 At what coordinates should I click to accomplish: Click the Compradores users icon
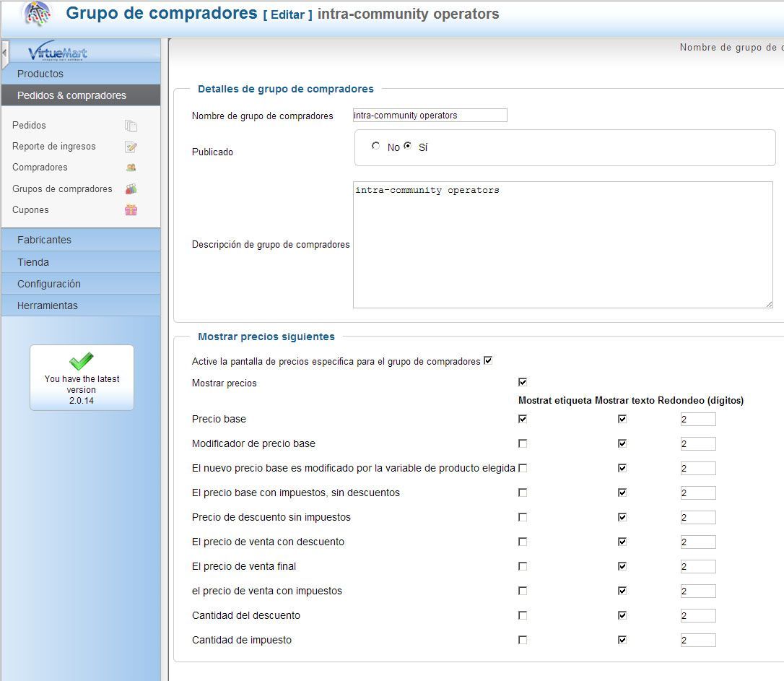[x=131, y=168]
